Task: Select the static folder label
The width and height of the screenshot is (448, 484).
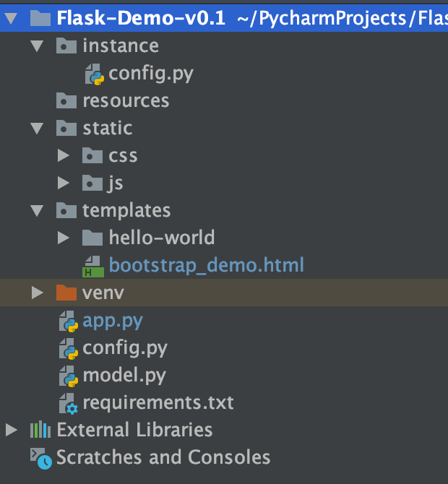Action: [108, 128]
